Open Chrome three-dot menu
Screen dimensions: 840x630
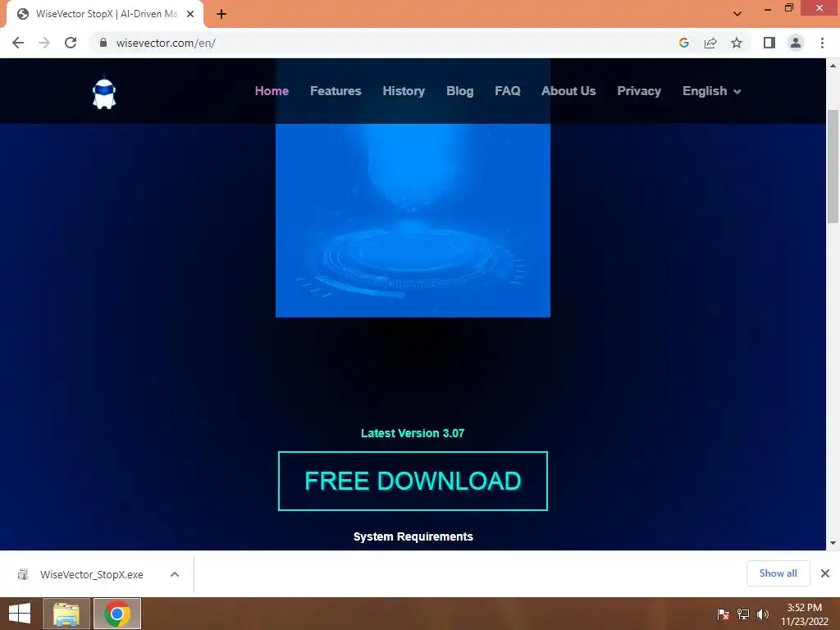822,43
